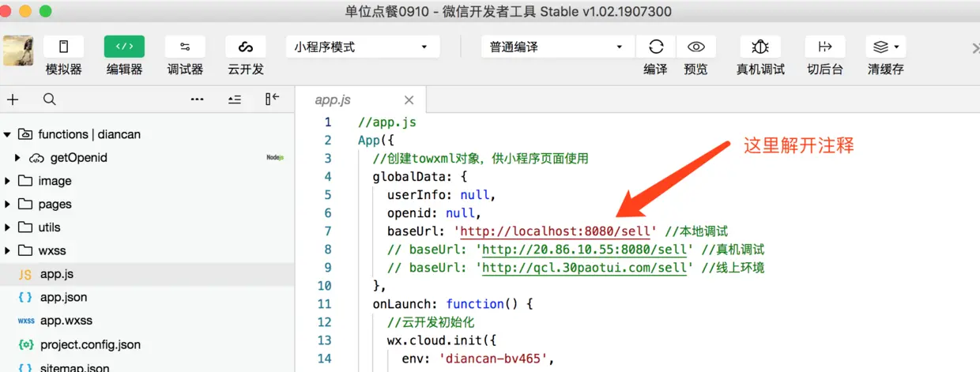
Task: Place cursor on 'globalData: {' line
Action: click(420, 177)
